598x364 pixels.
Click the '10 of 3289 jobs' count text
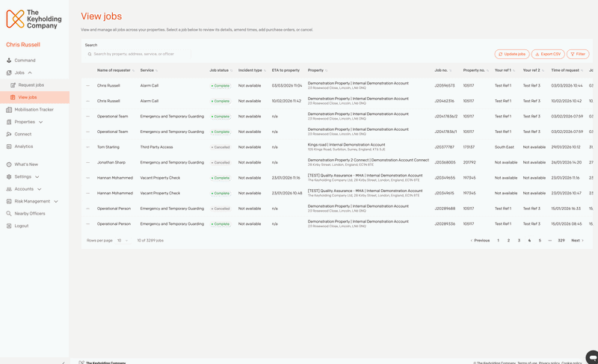coord(150,241)
